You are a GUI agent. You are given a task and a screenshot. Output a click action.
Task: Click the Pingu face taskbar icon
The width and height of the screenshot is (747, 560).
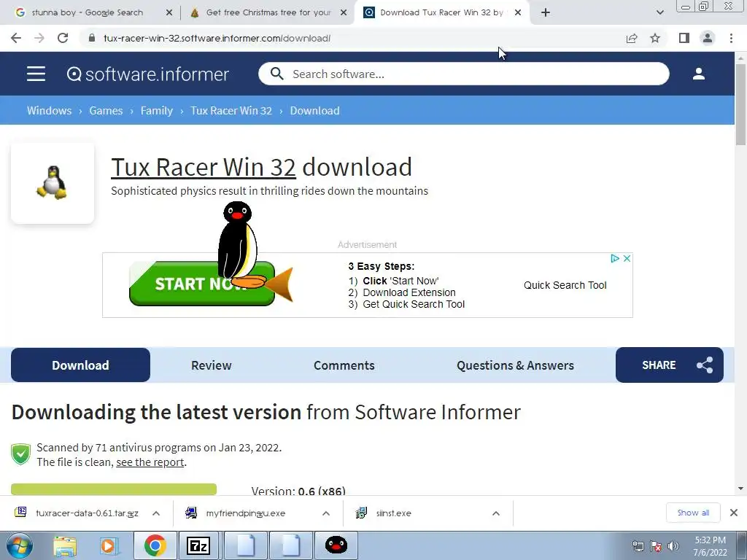click(x=336, y=545)
